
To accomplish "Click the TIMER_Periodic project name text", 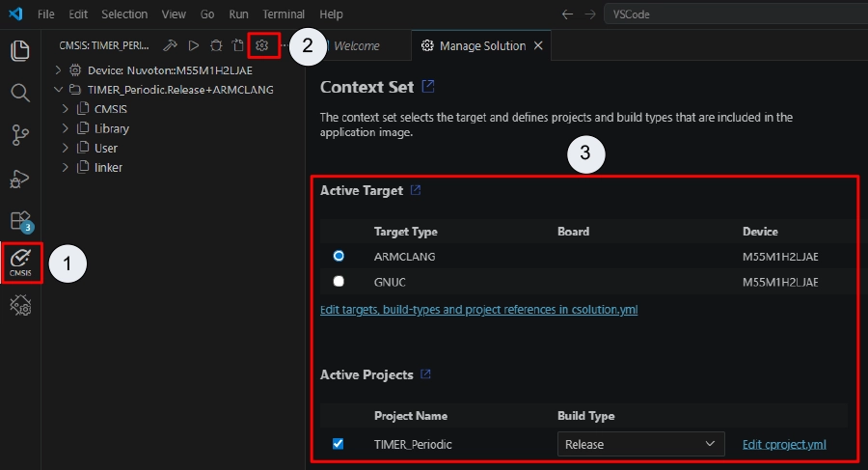I will click(413, 445).
